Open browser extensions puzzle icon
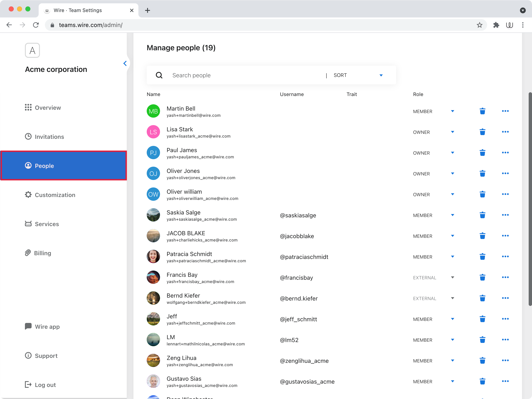This screenshot has height=399, width=532. pos(496,25)
